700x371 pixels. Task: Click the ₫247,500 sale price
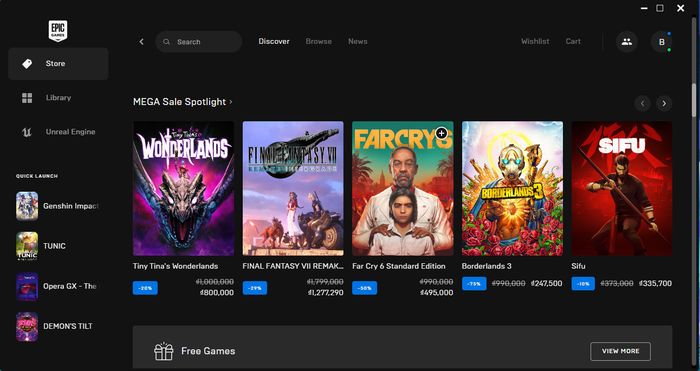click(546, 283)
